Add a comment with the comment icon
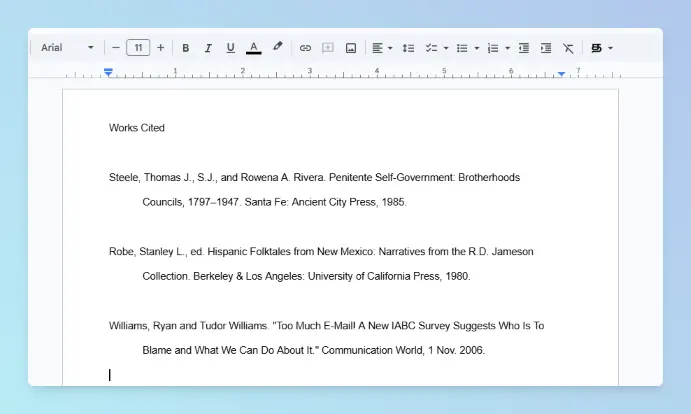This screenshot has width=691, height=414. 327,48
